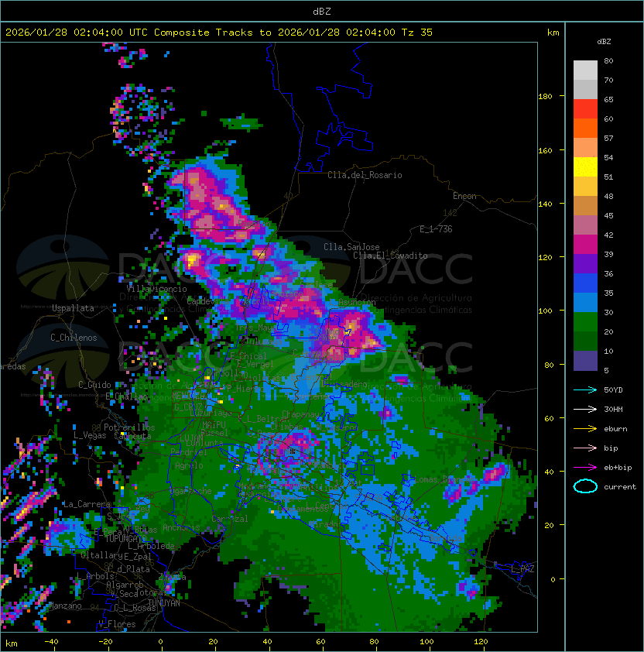Click the 'Villavicencio' place label
Viewport: 644px width, 652px height.
tap(156, 289)
